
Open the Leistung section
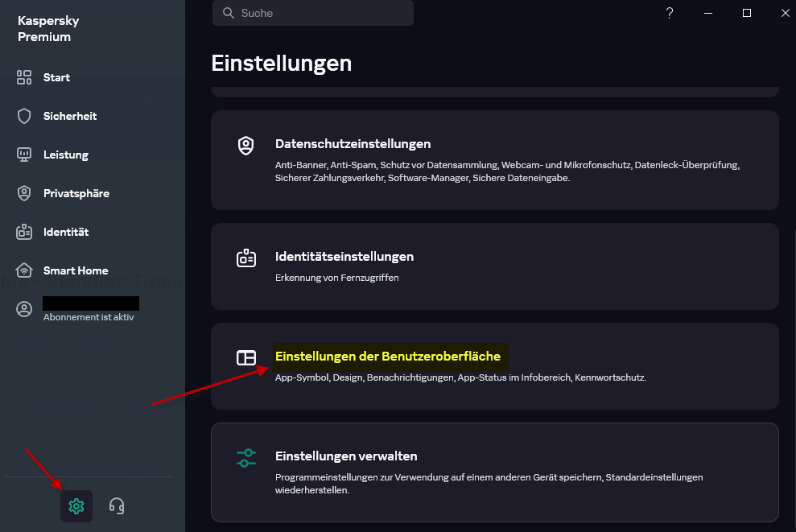point(66,155)
